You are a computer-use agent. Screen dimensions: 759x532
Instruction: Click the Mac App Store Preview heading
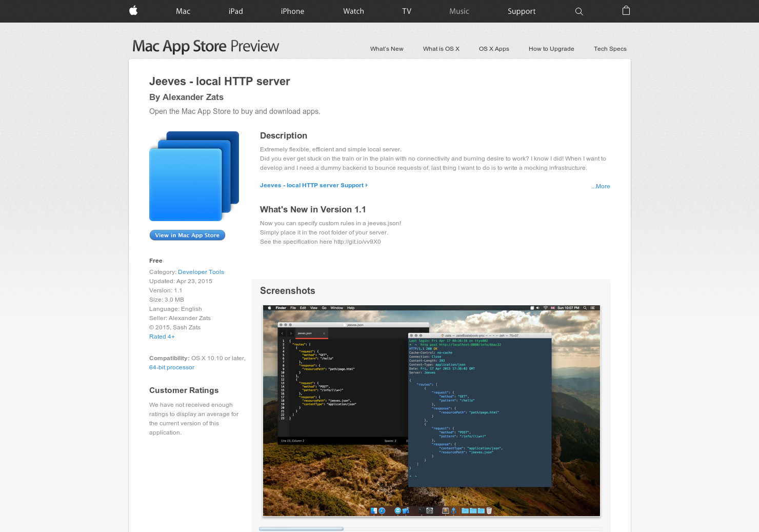pos(206,46)
